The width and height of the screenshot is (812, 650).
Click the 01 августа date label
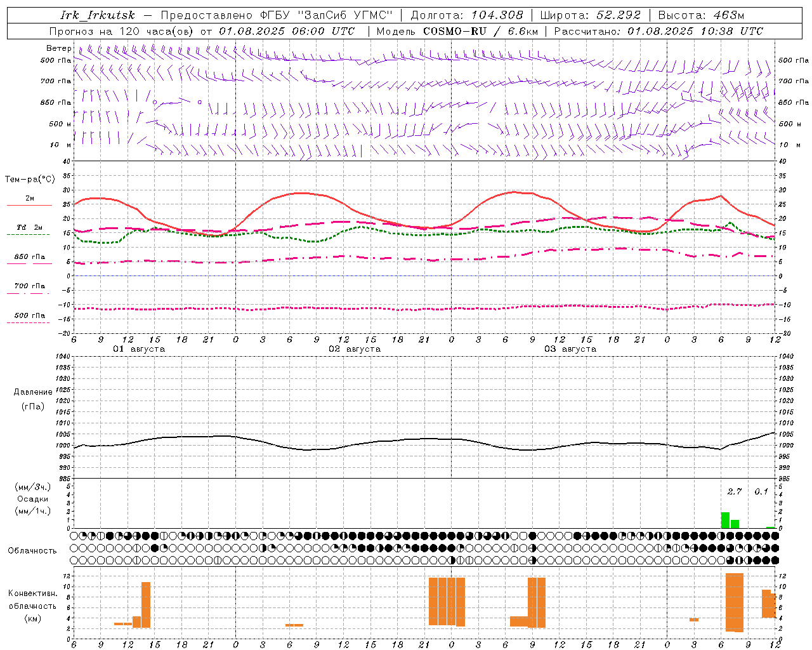pyautogui.click(x=139, y=349)
